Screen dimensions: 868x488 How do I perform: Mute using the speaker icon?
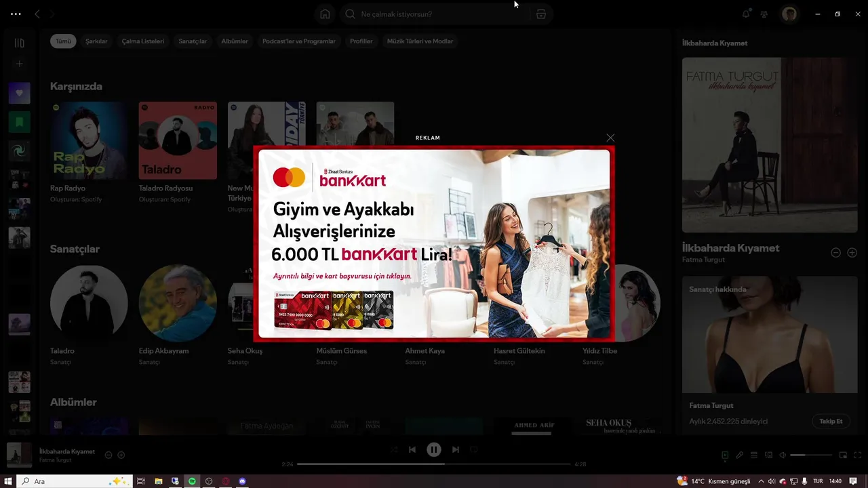click(x=783, y=455)
